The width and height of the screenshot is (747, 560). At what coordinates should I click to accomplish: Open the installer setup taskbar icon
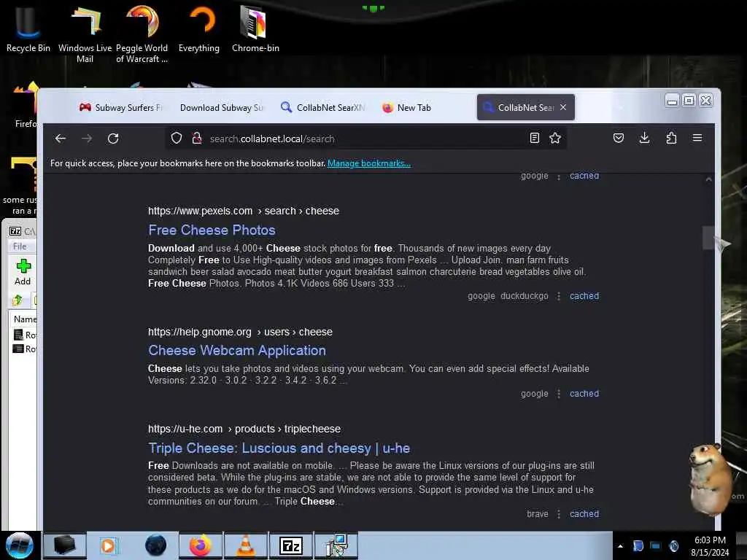[336, 545]
